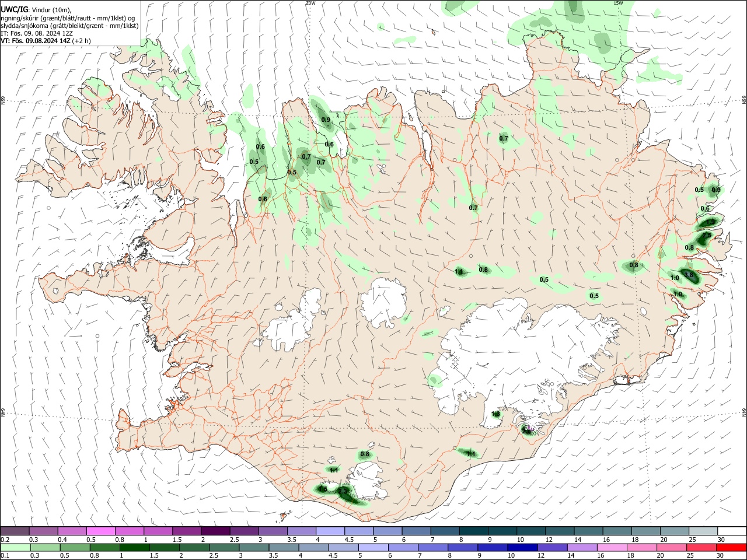Click the '20W' longitude label
The height and width of the screenshot is (560, 747).
[310, 3]
